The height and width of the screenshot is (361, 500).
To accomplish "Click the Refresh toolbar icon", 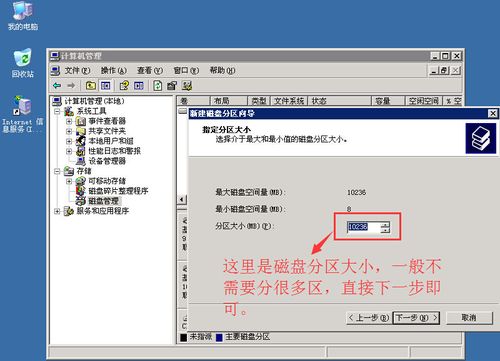I will (157, 86).
